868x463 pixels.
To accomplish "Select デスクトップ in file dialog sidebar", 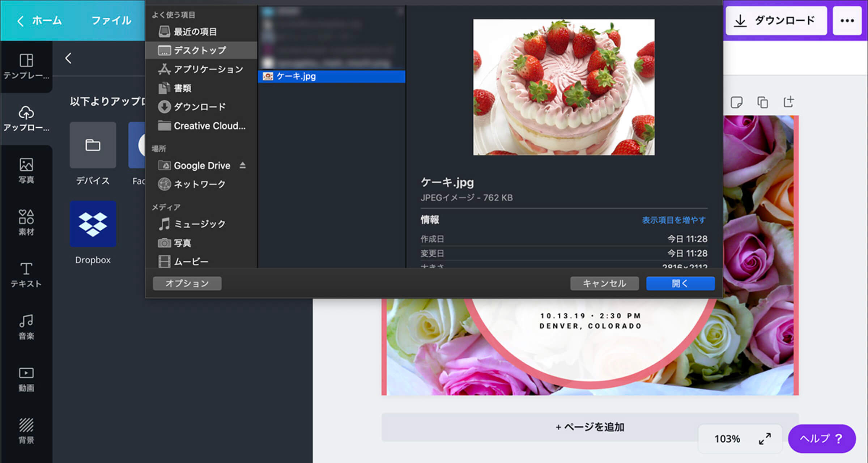I will (200, 50).
